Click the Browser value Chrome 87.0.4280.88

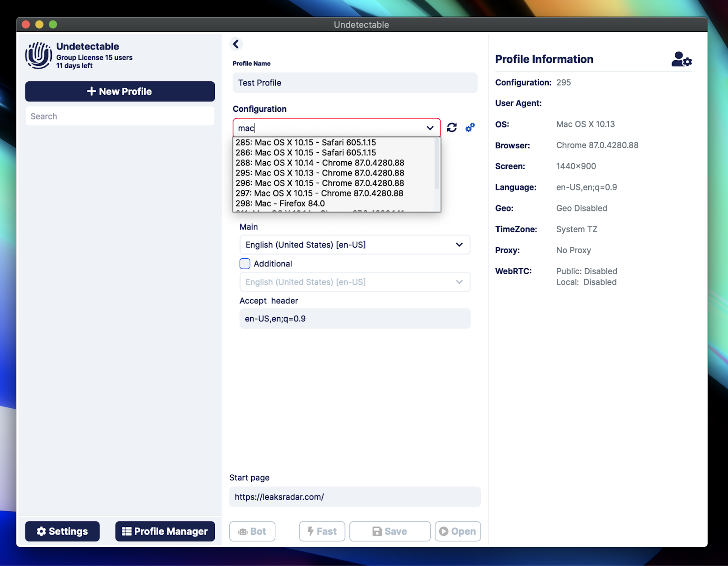click(x=597, y=145)
